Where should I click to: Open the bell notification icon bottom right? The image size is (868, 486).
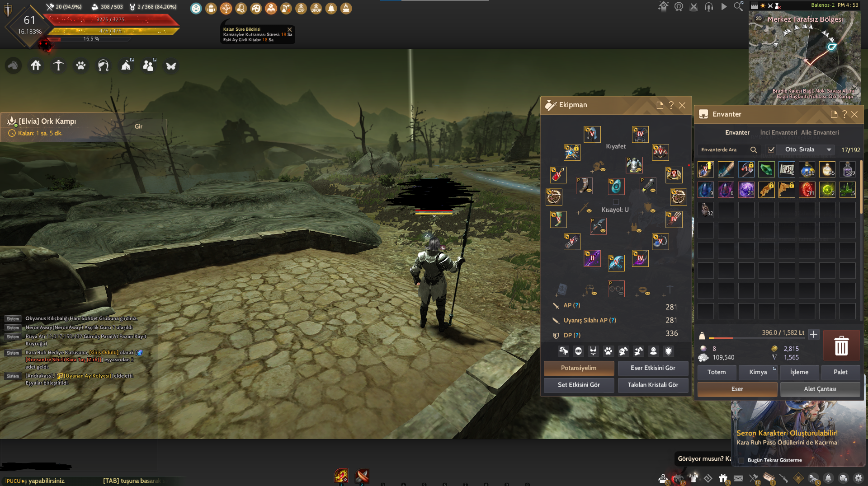[828, 478]
